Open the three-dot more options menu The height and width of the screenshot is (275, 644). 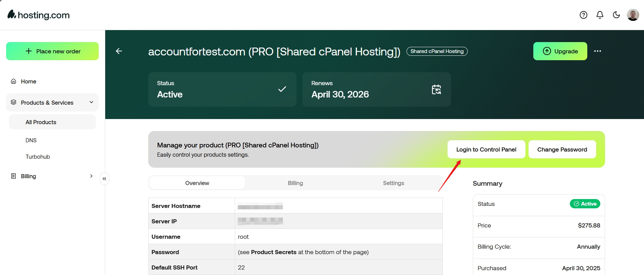point(598,51)
